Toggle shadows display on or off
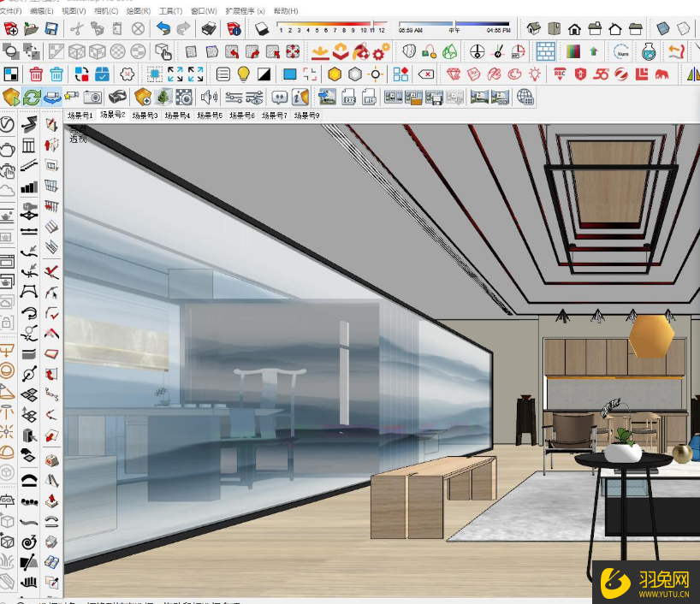 pos(262,29)
